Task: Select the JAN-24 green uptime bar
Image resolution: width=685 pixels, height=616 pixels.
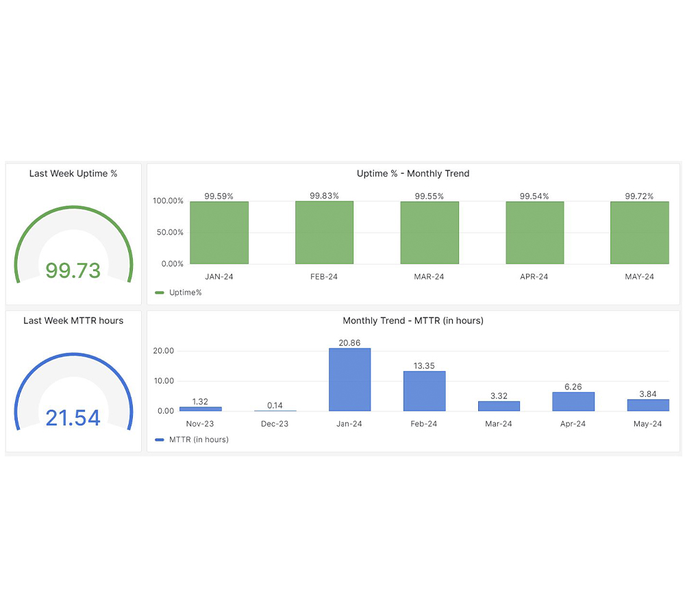Action: click(x=219, y=233)
